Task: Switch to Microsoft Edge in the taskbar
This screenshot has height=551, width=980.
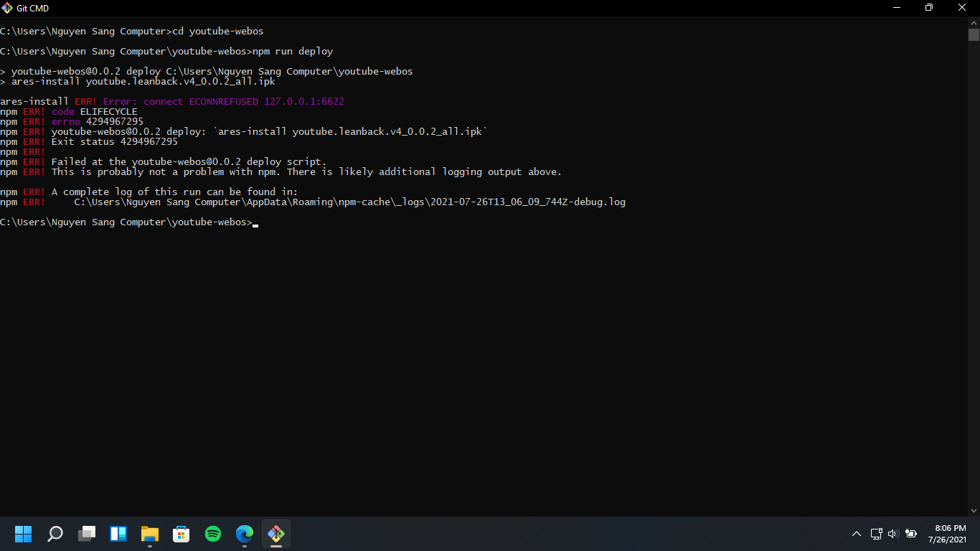Action: pos(245,534)
